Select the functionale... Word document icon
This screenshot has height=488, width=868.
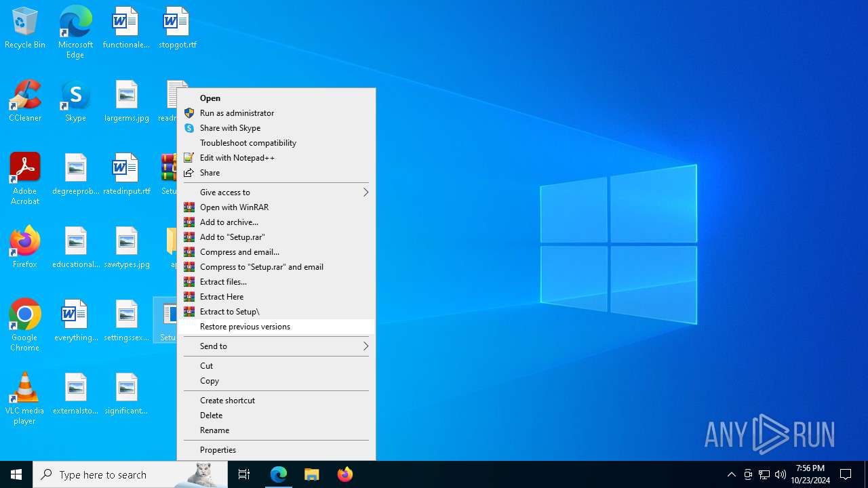tap(126, 28)
